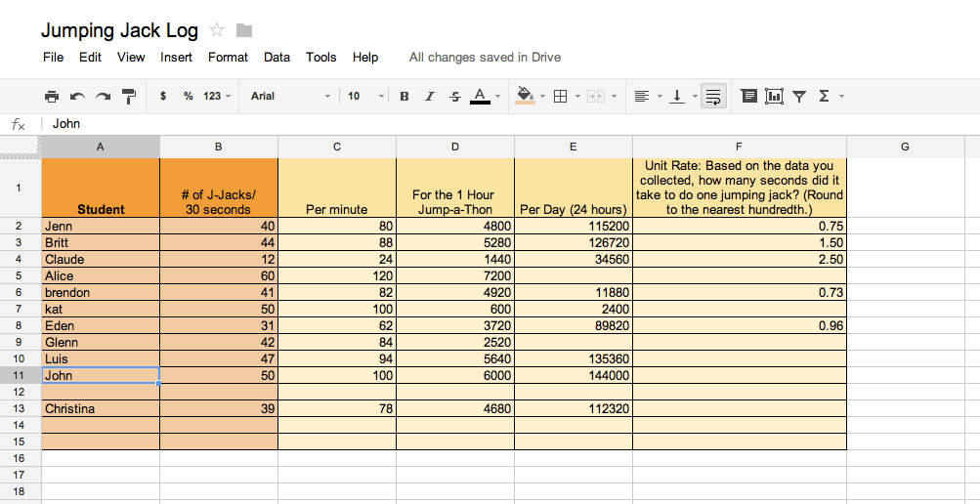Toggle strikethrough formatting
This screenshot has height=504, width=980.
click(x=455, y=96)
